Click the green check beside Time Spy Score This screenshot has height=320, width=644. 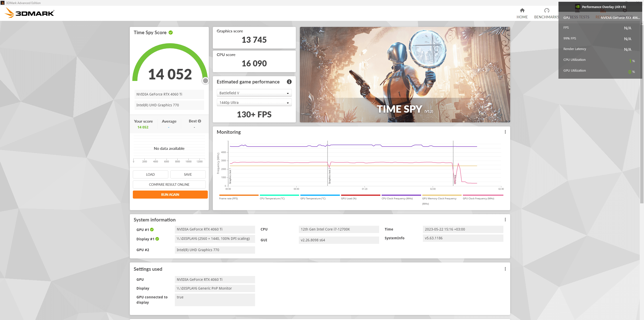[x=171, y=33]
